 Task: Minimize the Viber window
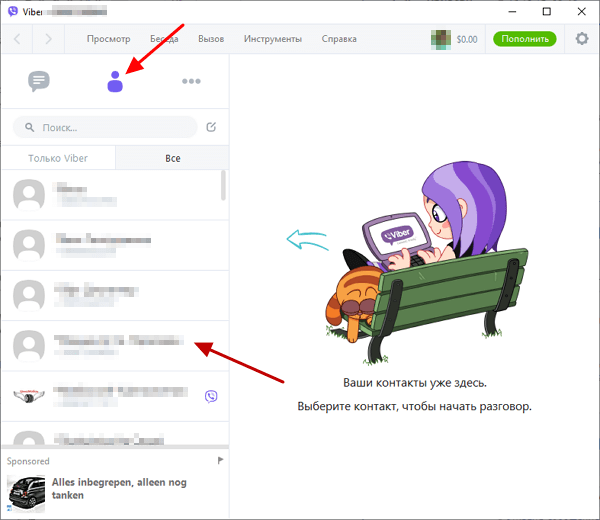click(512, 12)
